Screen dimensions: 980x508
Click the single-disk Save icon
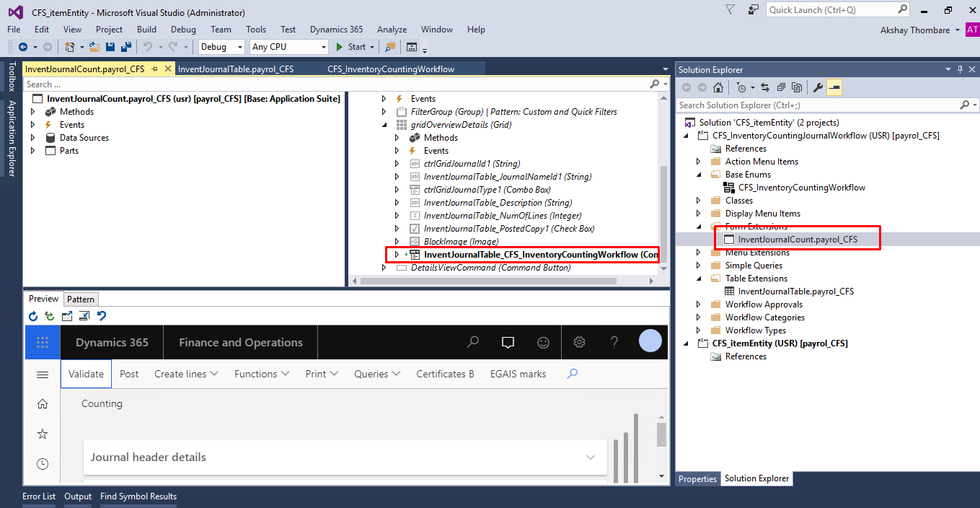[x=110, y=47]
